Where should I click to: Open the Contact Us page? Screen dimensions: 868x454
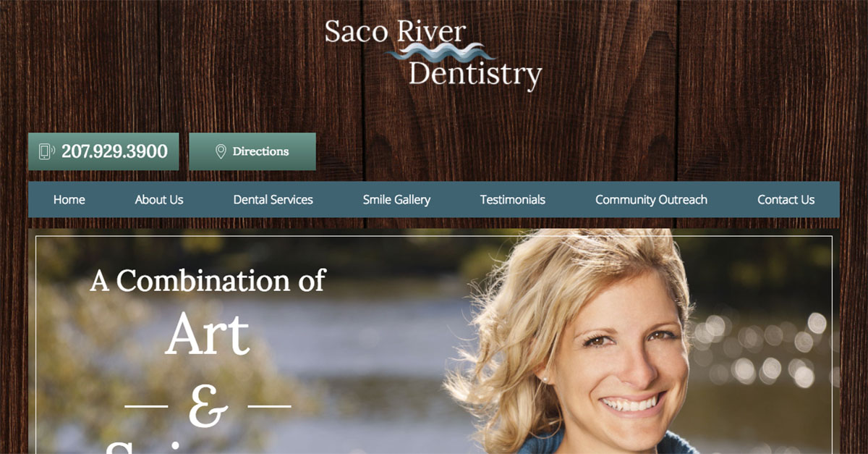point(786,200)
